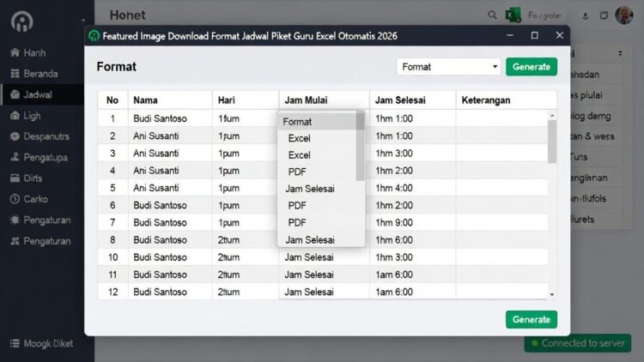Open Despanutrs menu entry
644x362 pixels.
(46, 136)
